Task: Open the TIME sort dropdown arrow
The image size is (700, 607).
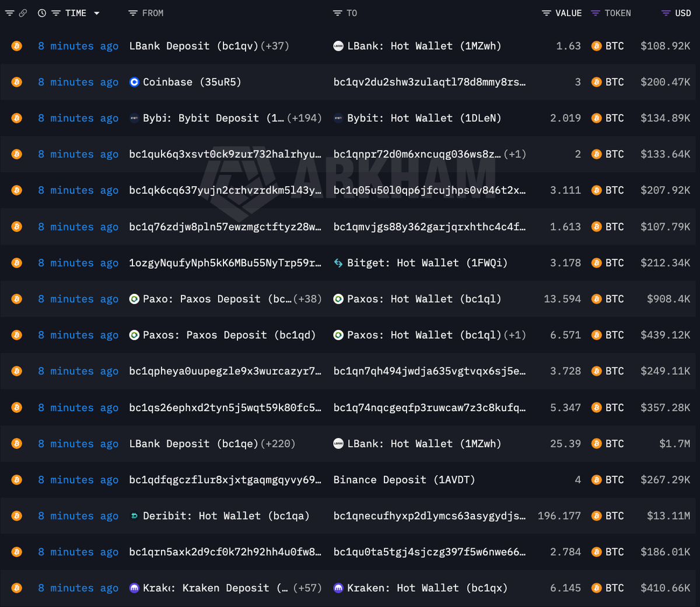Action: [96, 13]
